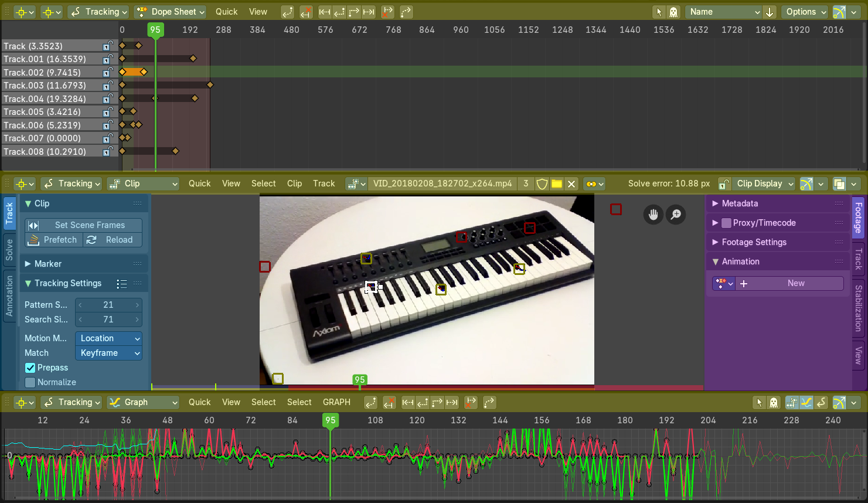Click the zoom magnifier gizmo in clip view
The width and height of the screenshot is (868, 503).
coord(676,215)
